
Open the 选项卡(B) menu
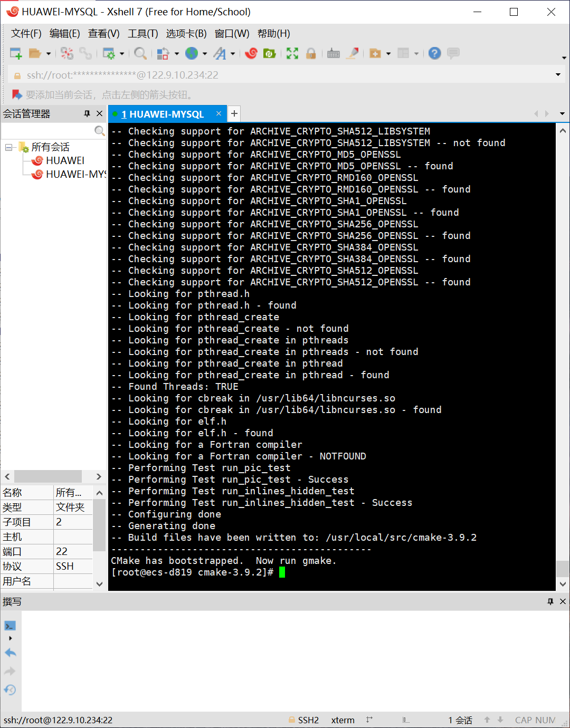pos(186,34)
